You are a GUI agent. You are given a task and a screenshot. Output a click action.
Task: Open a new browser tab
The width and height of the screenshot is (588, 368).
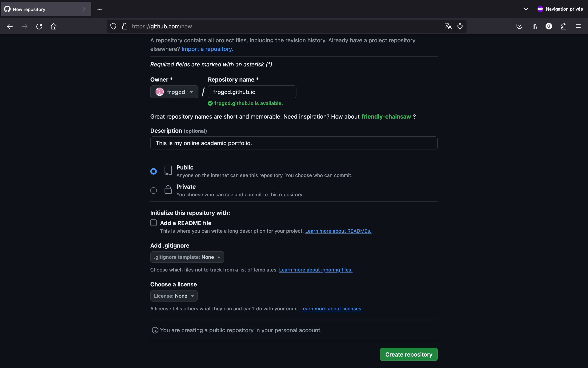tap(100, 9)
